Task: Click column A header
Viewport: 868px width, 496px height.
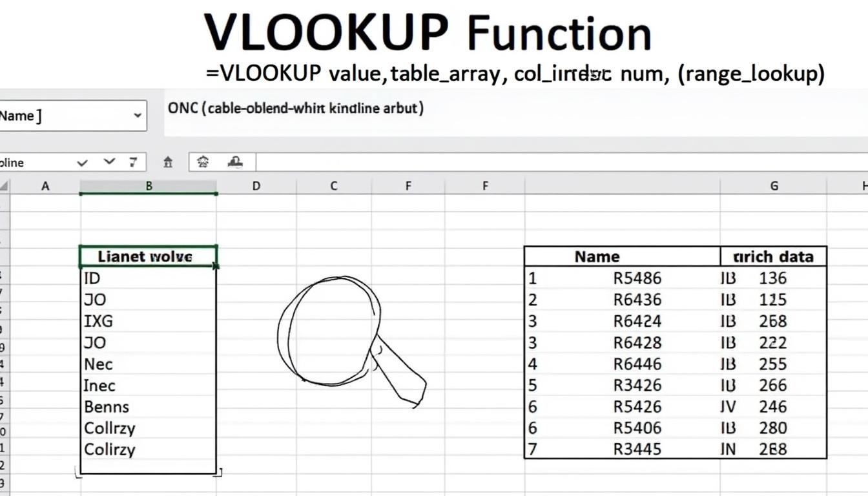Action: [x=45, y=186]
